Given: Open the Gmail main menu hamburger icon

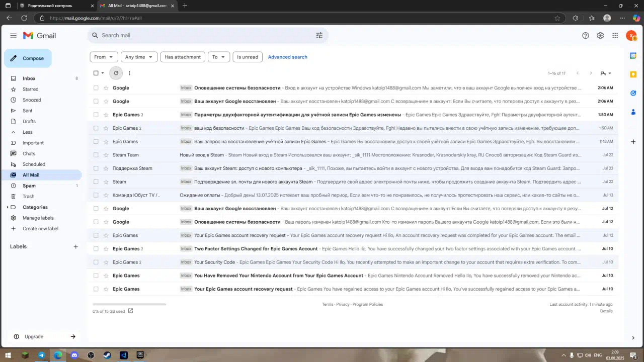Looking at the screenshot, I should 14,36.
